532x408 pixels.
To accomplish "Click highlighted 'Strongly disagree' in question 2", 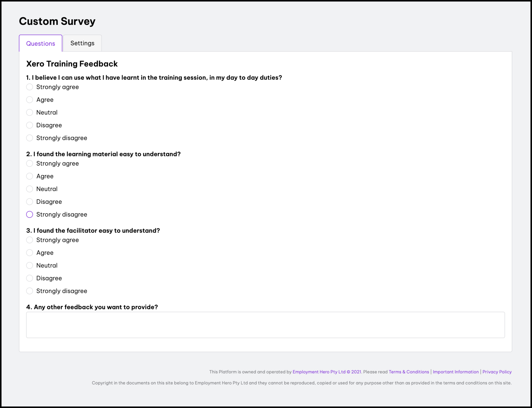I will coord(29,214).
